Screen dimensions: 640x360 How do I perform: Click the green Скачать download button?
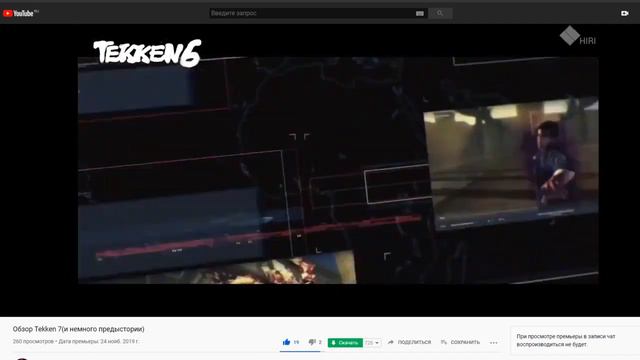[345, 342]
